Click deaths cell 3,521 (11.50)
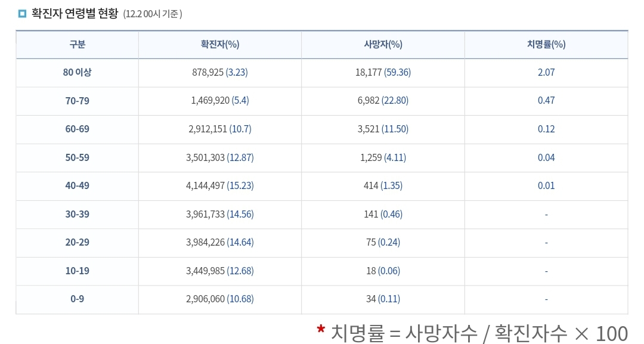 pyautogui.click(x=383, y=129)
